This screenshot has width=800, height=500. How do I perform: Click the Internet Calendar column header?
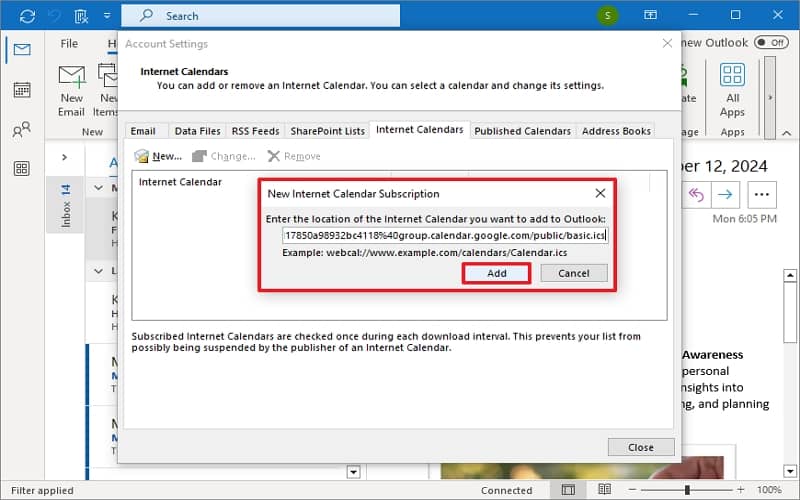click(x=180, y=182)
